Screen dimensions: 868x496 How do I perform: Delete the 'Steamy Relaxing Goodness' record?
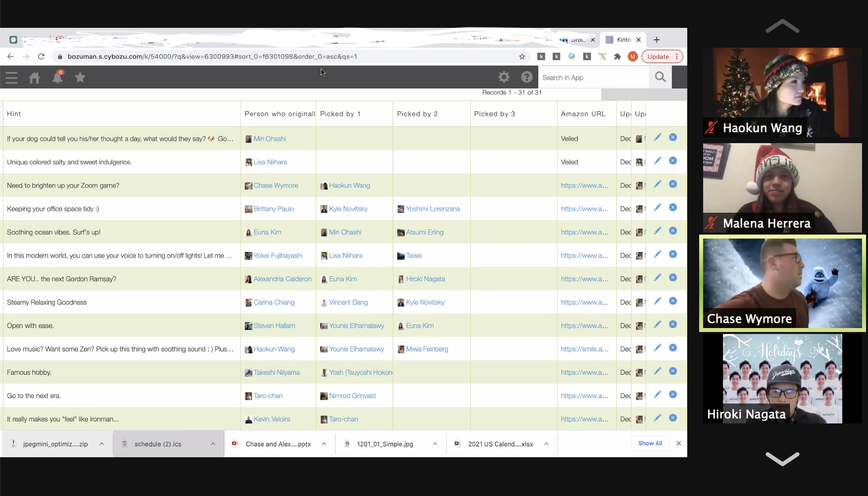673,301
